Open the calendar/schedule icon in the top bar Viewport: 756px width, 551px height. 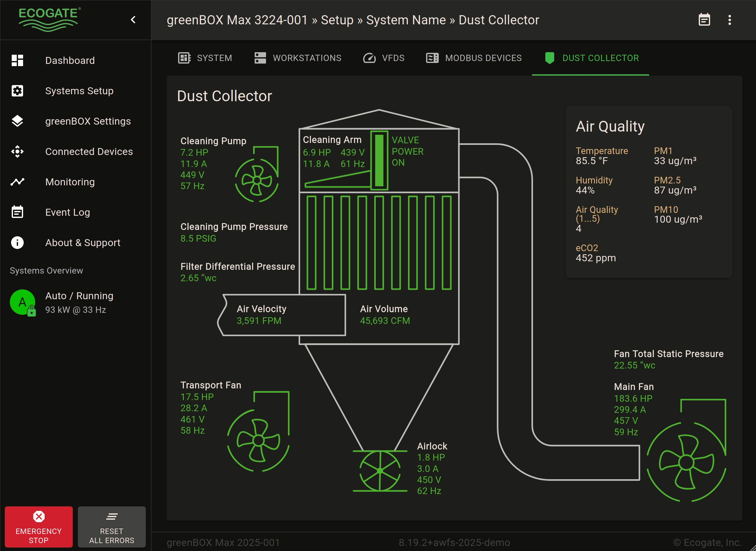pos(705,20)
